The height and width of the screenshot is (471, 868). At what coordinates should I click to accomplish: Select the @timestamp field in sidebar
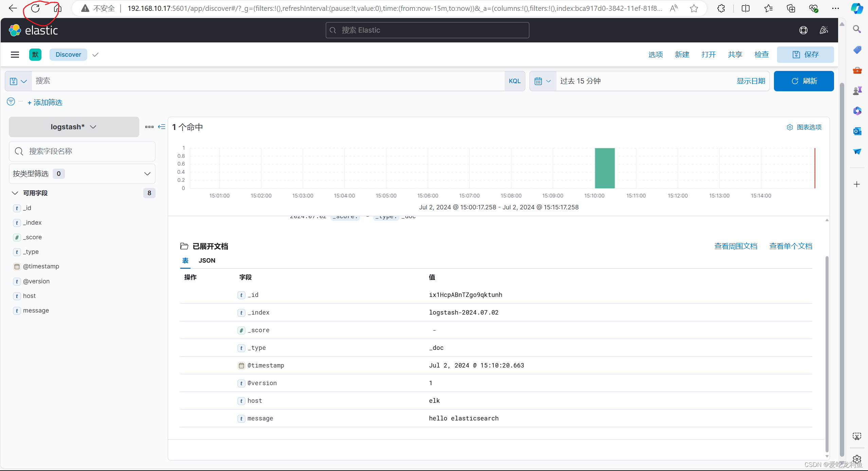coord(41,266)
